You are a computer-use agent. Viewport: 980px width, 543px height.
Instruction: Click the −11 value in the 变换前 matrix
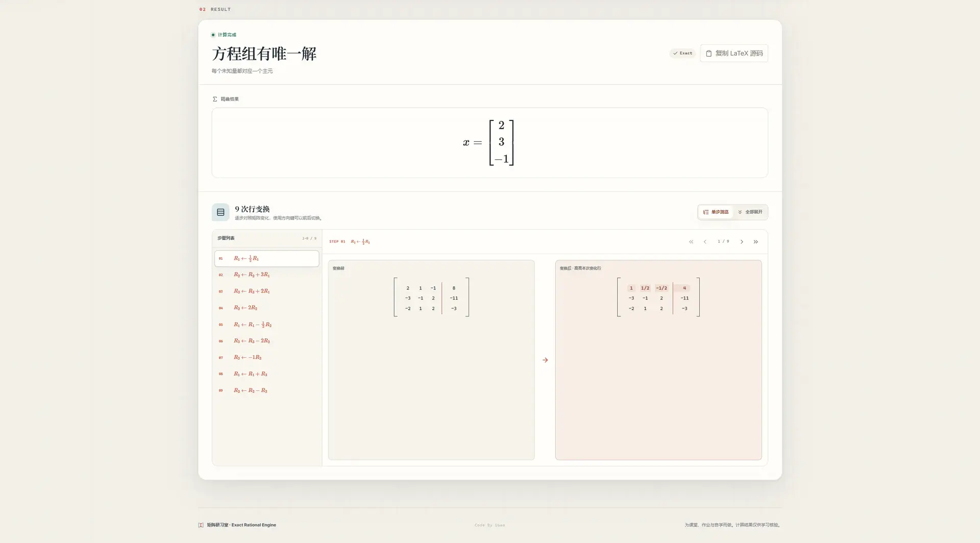(x=454, y=298)
